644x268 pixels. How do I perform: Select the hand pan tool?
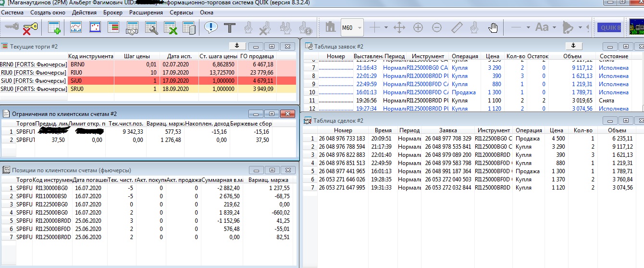(x=493, y=28)
